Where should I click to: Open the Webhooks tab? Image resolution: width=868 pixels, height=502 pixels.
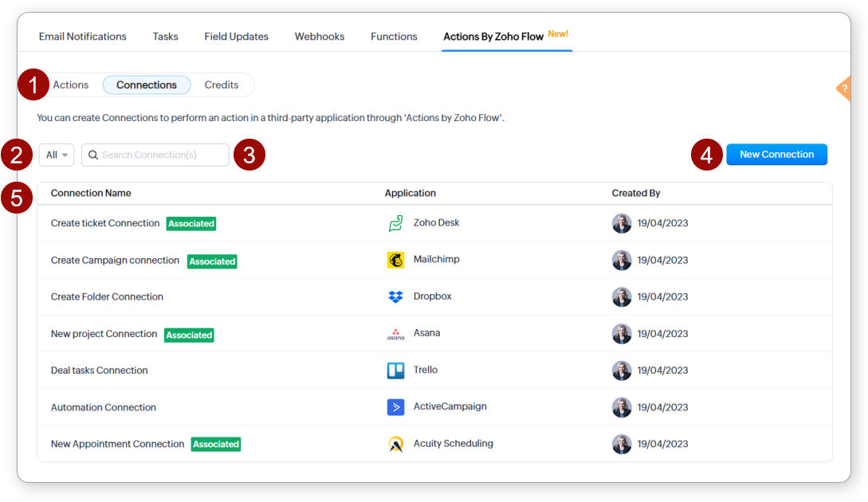point(320,37)
